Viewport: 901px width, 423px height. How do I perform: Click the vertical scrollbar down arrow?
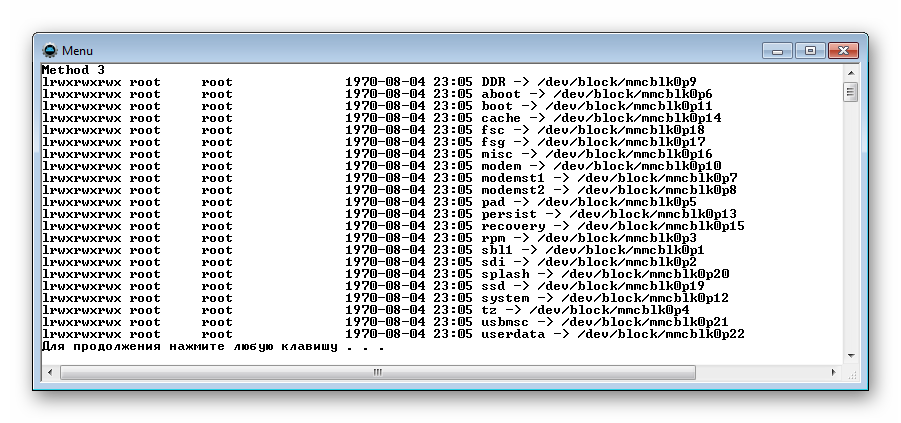pos(852,356)
